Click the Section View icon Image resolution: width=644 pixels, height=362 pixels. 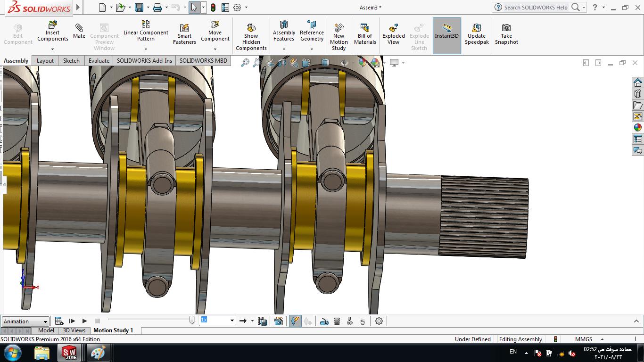coord(282,62)
